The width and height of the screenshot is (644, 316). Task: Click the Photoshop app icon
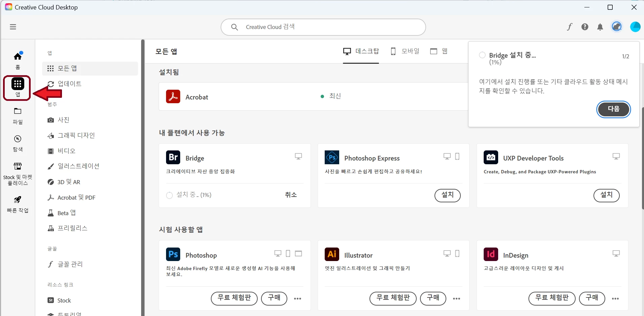pos(173,254)
